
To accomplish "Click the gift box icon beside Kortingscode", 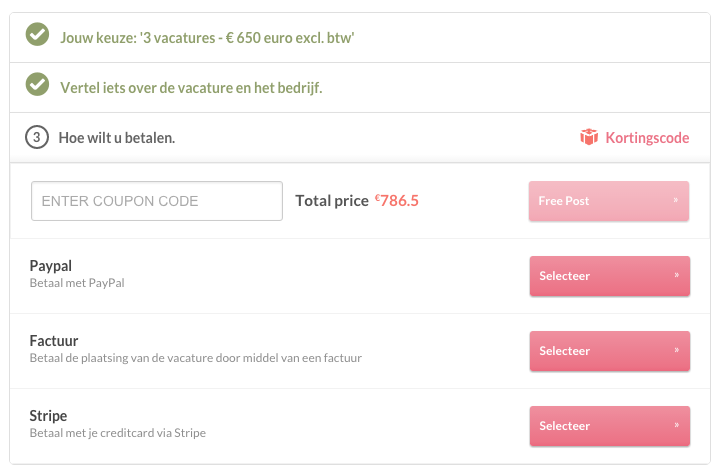I will click(x=589, y=137).
